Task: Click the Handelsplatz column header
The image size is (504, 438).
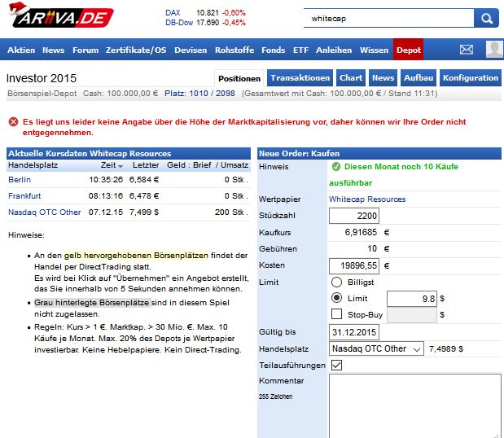Action: [33, 165]
